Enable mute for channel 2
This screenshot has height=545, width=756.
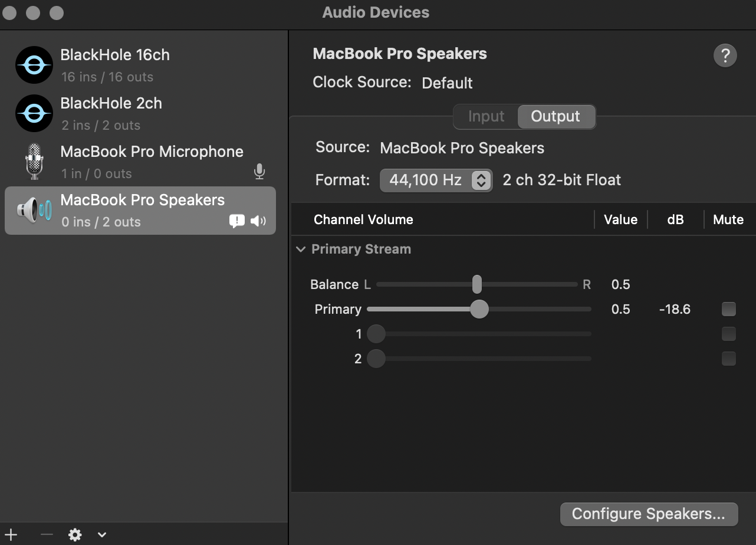(x=729, y=358)
